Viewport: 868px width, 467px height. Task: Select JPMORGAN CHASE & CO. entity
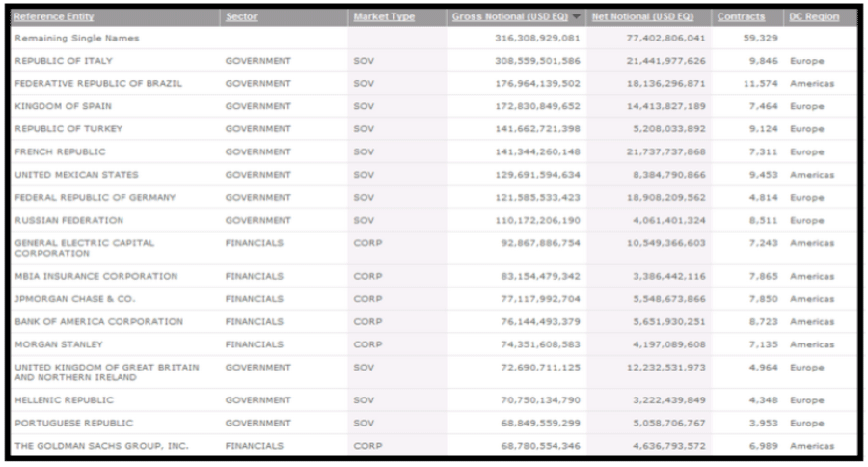(x=74, y=299)
